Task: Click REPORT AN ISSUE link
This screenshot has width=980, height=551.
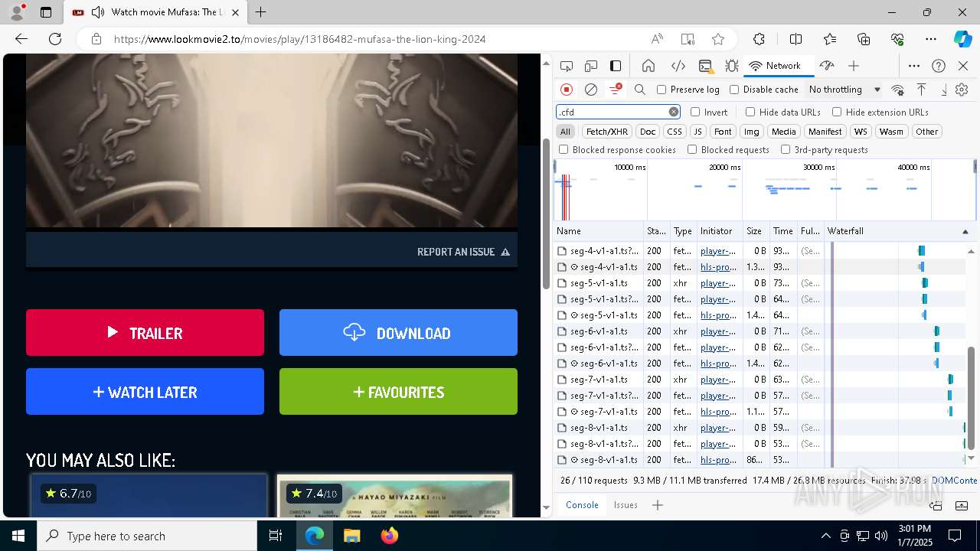Action: pyautogui.click(x=463, y=252)
